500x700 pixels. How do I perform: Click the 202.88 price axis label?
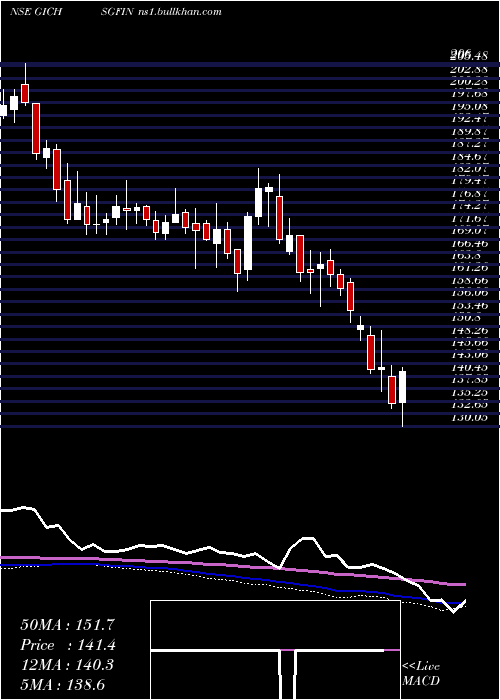[468, 70]
